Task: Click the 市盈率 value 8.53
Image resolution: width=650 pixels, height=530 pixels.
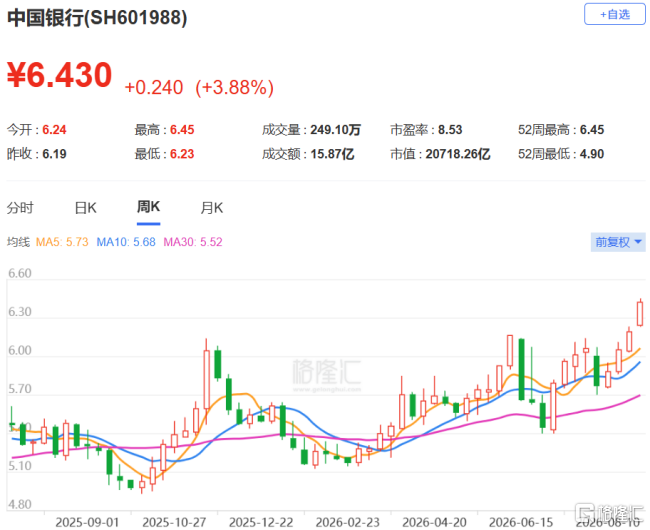Action: coord(450,130)
